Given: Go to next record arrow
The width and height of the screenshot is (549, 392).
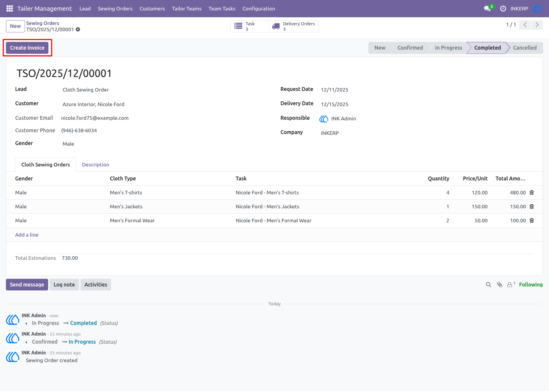Looking at the screenshot, I should tap(537, 25).
